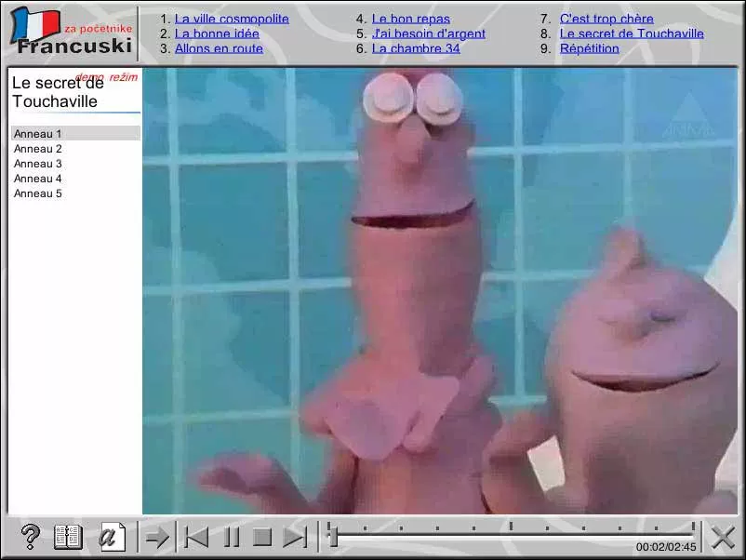Select Anneau 5 in the list
Viewport: 746px width, 560px height.
(75, 193)
